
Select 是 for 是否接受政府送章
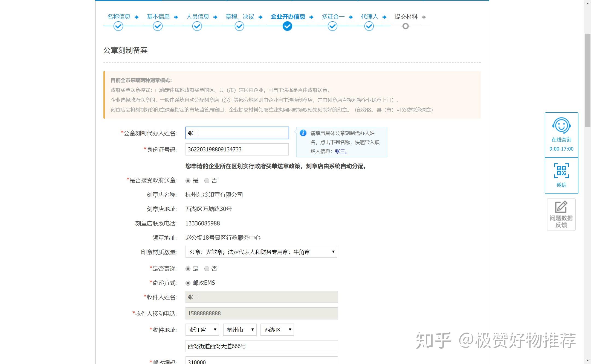pos(188,181)
